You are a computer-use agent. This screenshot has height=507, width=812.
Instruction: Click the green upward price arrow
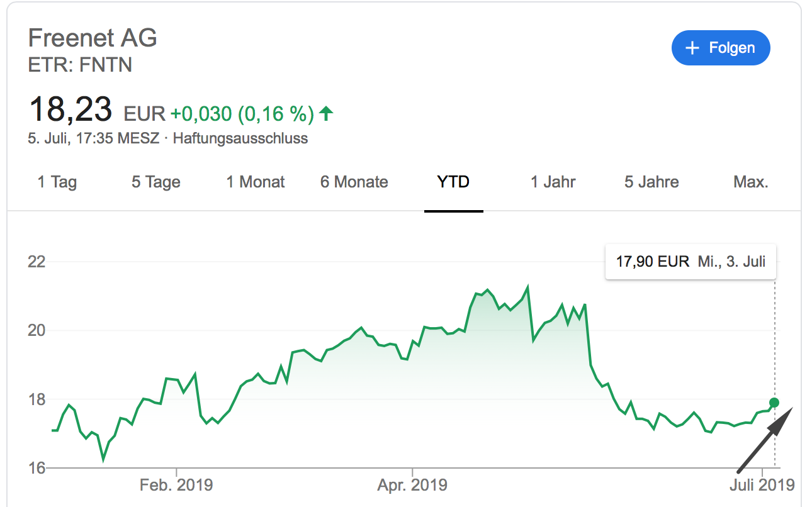click(325, 113)
